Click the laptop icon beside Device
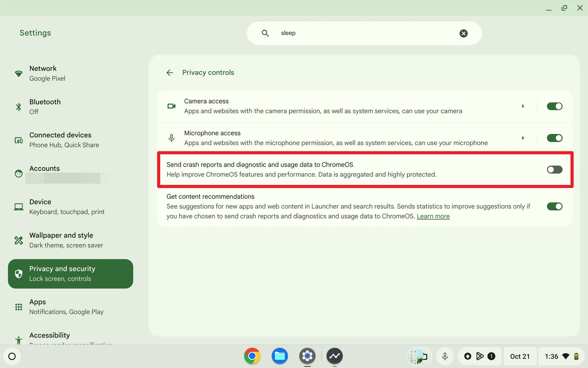This screenshot has width=588, height=368. (x=18, y=207)
